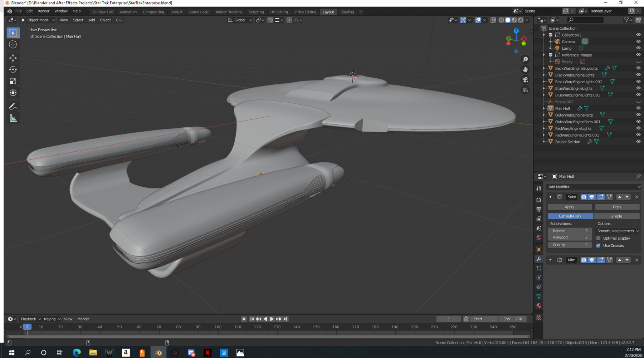
Task: Apply the Subdivision Surface modifier
Action: click(569, 206)
